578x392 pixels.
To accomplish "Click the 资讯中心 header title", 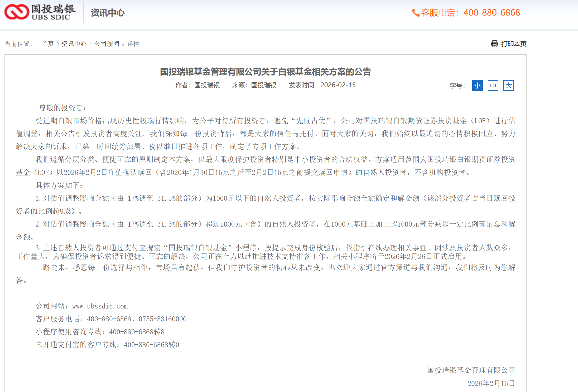I will point(108,13).
